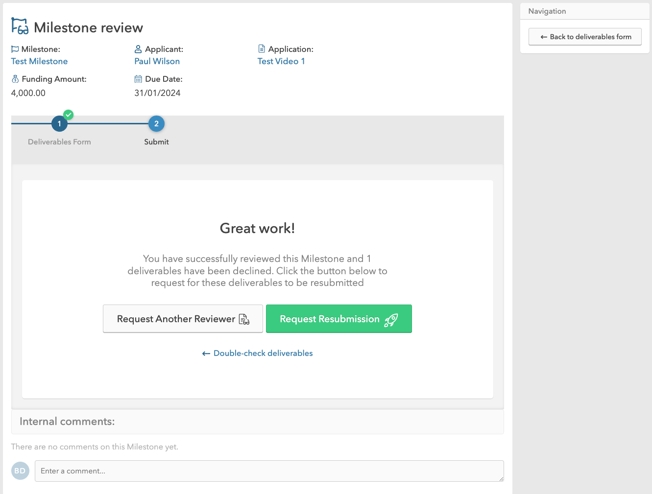Select step 2 circle in progress bar
This screenshot has width=652, height=494.
point(156,124)
